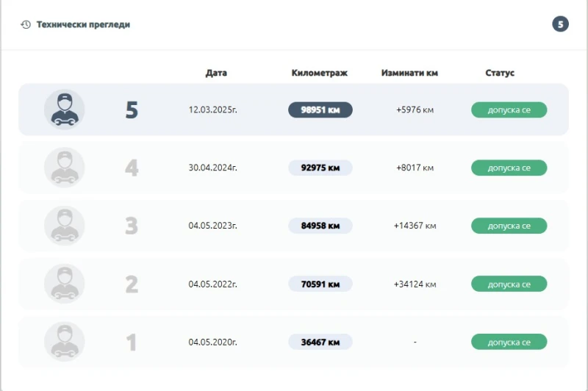Click mechanic avatar icon for inspection 3

point(64,226)
